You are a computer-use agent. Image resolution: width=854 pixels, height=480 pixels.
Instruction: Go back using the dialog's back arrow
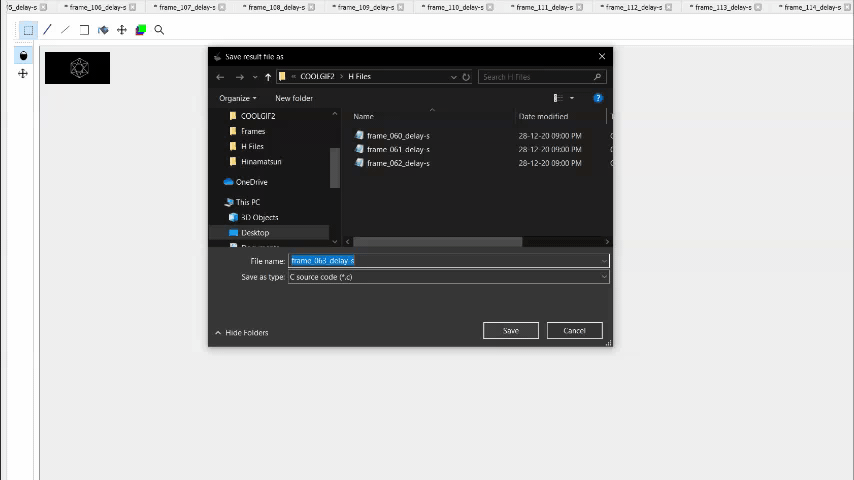coord(221,77)
